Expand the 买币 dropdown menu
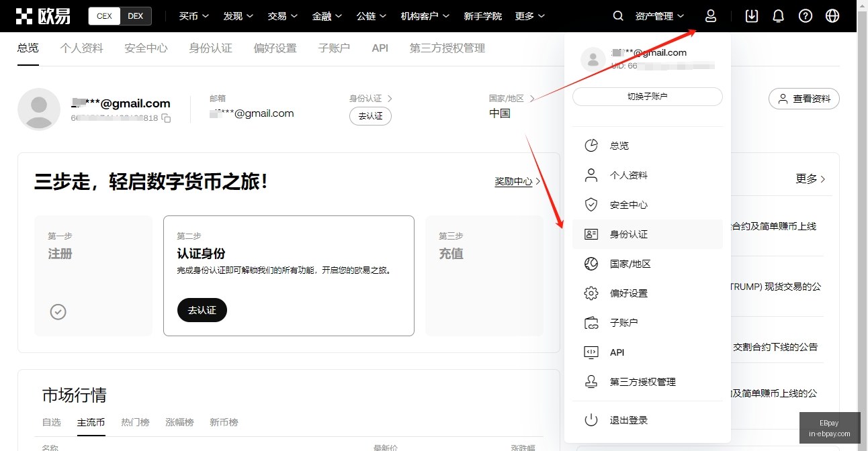Image resolution: width=868 pixels, height=451 pixels. (x=194, y=16)
